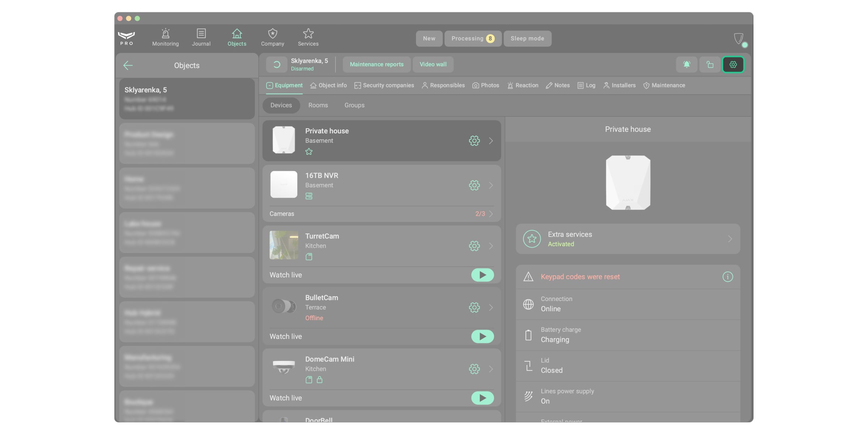The image size is (868, 434).
Task: Start TurretCam Watch live playback
Action: coord(482,275)
